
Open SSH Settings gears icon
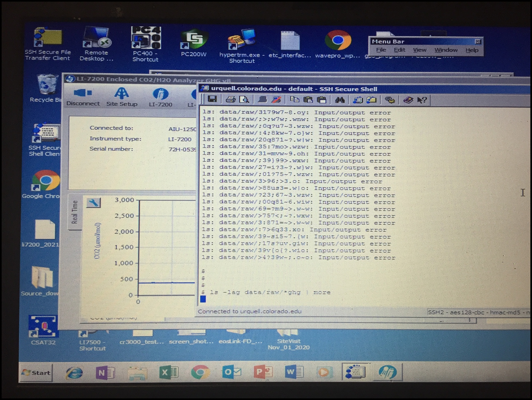(390, 100)
